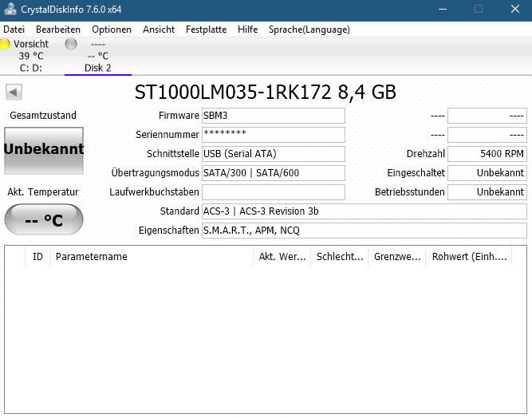Viewport: 532px width, 418px height.
Task: Click the ID column header
Action: pyautogui.click(x=37, y=257)
